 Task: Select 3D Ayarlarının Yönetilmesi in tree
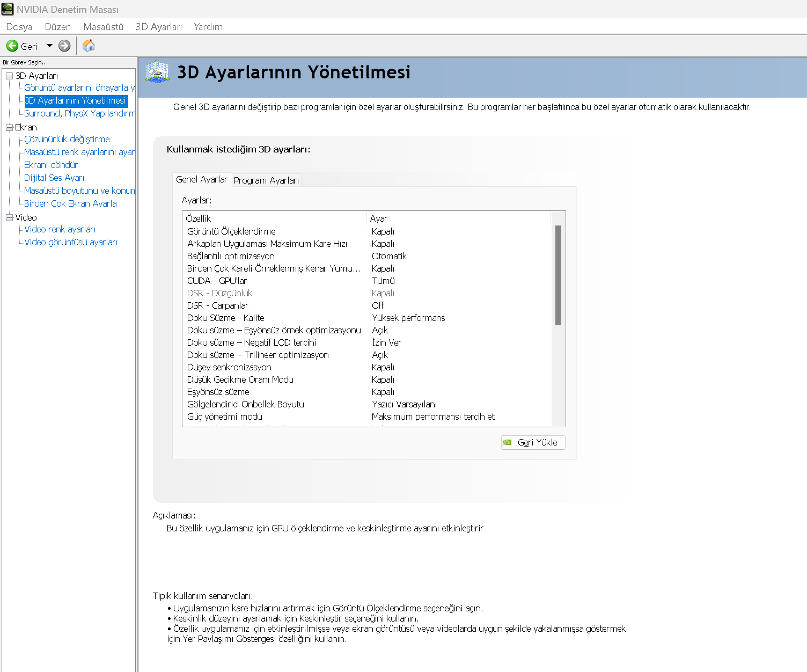[x=76, y=100]
